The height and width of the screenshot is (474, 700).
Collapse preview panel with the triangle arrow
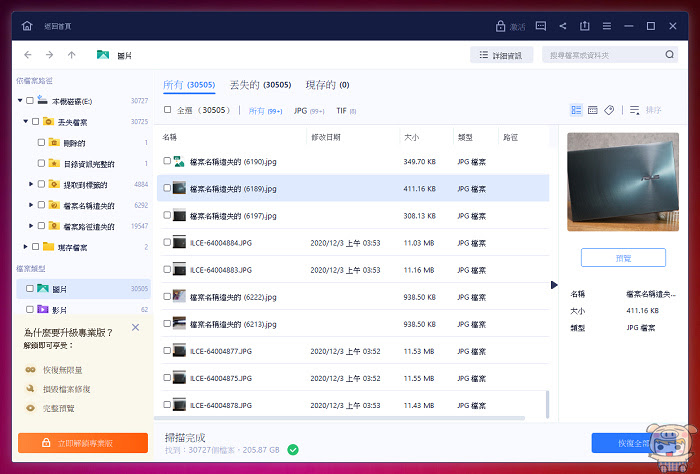554,285
